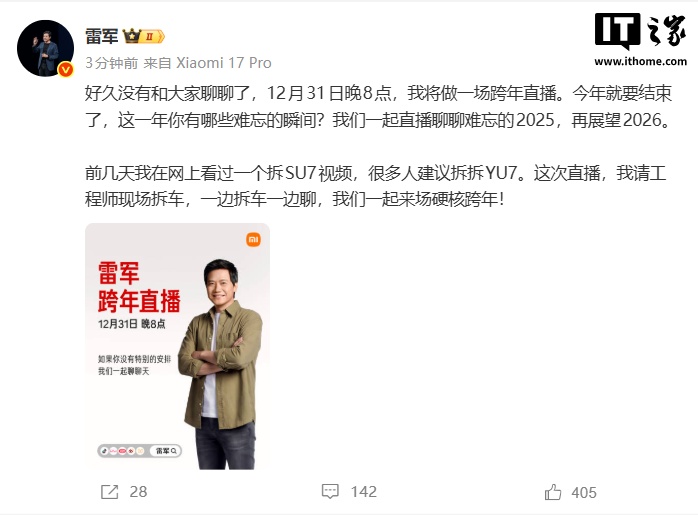
Task: Open the 雷军 username link
Action: tap(101, 36)
